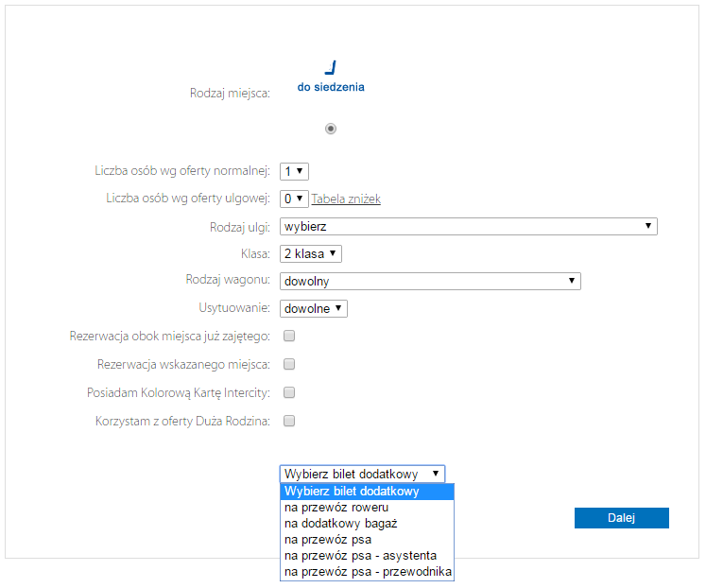Enable 'Rezerwacja obok miejsca już zajętego' checkbox
This screenshot has width=706, height=588.
coord(289,336)
